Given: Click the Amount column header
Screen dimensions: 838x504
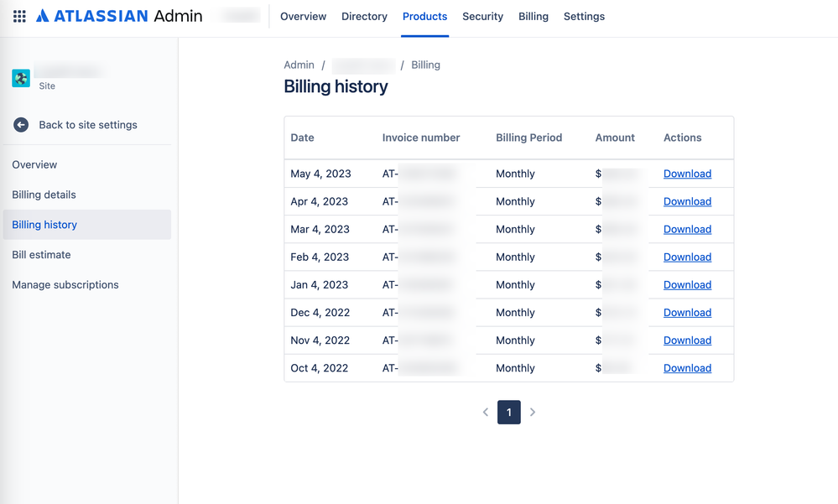Looking at the screenshot, I should tap(615, 138).
